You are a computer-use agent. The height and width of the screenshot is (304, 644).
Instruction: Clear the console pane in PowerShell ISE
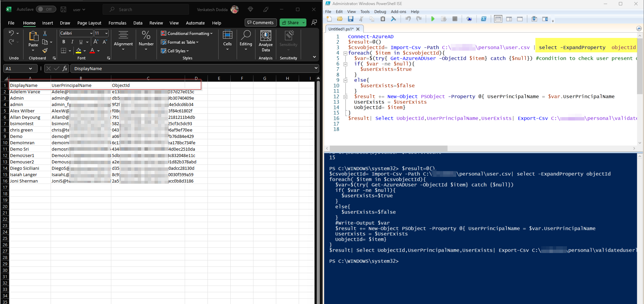tap(394, 19)
